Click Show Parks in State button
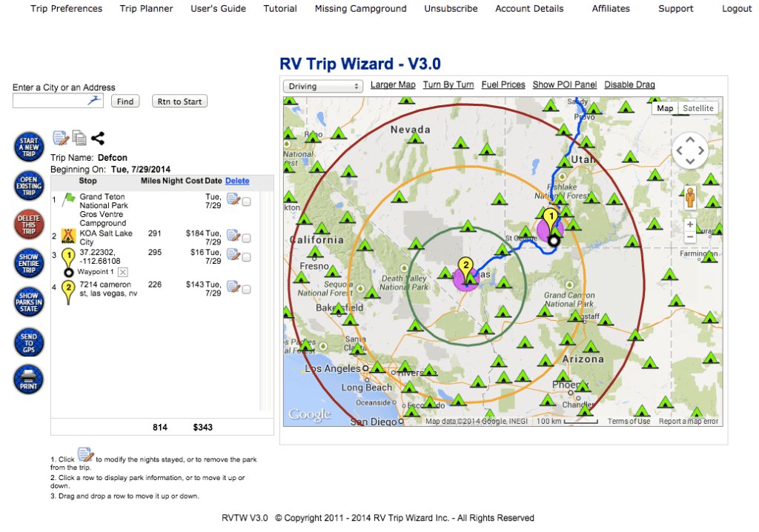 click(29, 302)
